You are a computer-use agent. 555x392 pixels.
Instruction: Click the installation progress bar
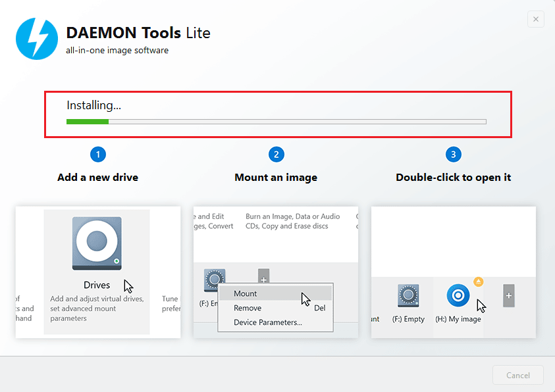(x=276, y=121)
